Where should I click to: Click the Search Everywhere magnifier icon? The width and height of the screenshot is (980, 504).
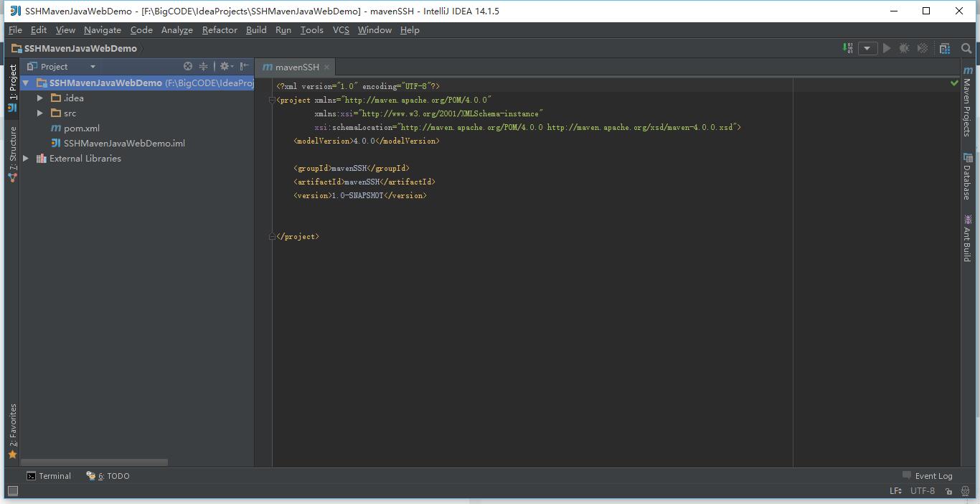966,48
